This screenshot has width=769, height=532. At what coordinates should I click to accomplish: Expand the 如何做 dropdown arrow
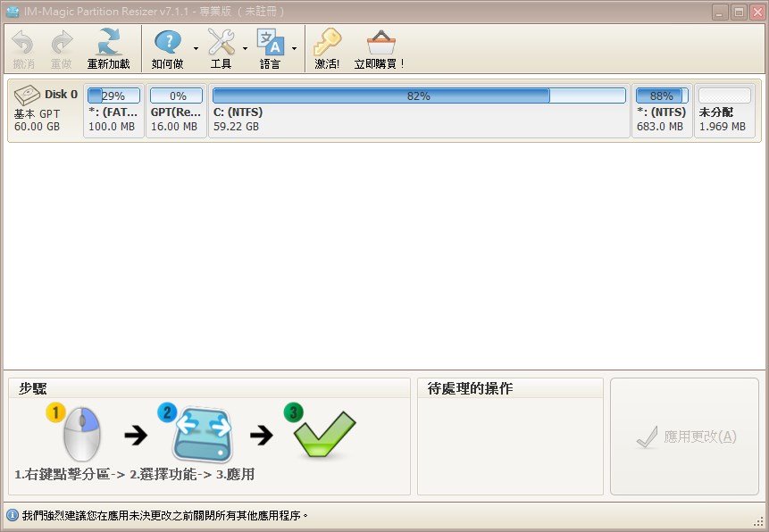tap(196, 48)
